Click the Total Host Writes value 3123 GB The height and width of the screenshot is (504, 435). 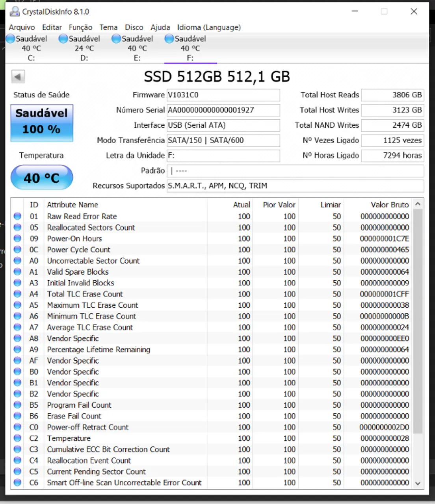tap(392, 110)
